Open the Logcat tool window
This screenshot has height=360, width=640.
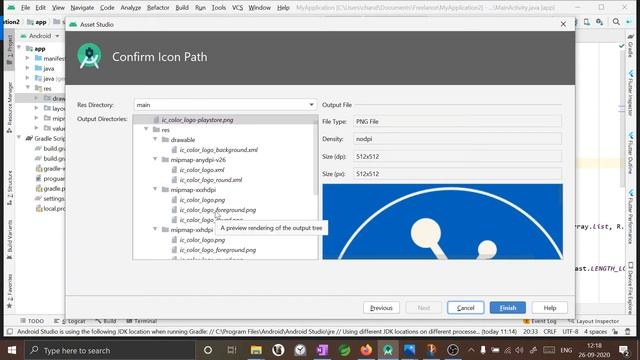click(x=70, y=321)
